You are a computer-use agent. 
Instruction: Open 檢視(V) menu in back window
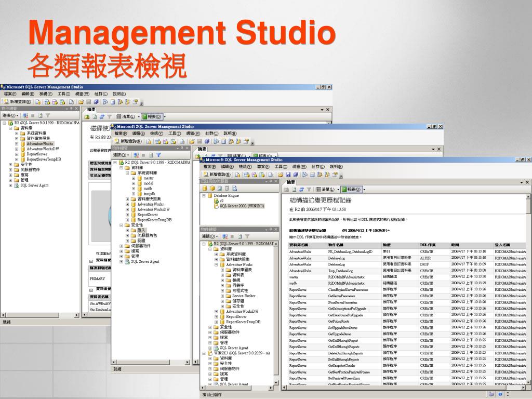(x=46, y=94)
